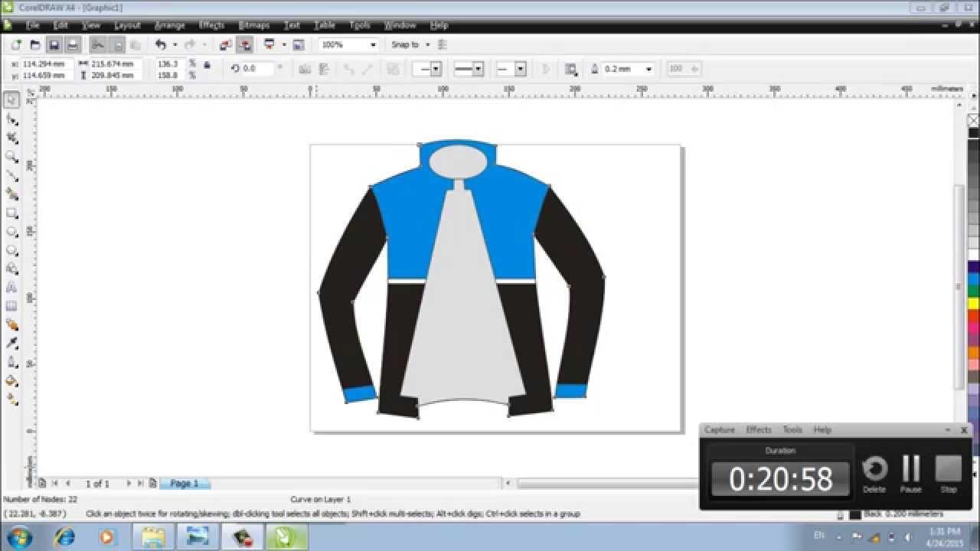Open the start arrowhead selector dropdown
The width and height of the screenshot is (980, 551).
[x=436, y=69]
